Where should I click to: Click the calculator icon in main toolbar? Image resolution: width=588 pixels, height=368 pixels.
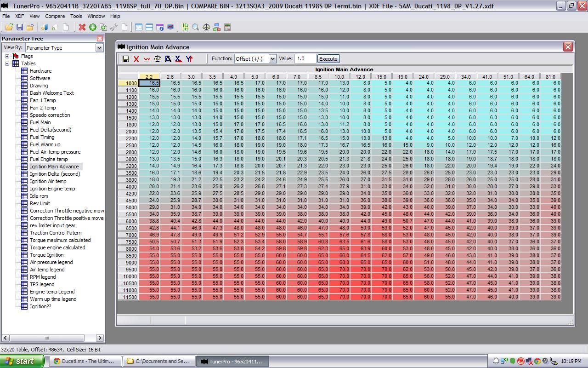227,27
